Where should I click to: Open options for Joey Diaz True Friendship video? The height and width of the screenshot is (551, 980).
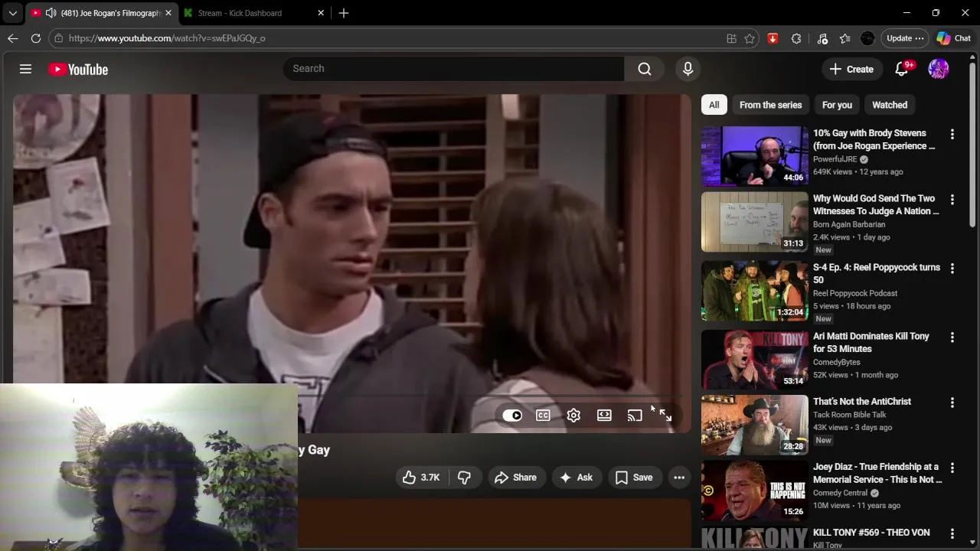(x=952, y=468)
